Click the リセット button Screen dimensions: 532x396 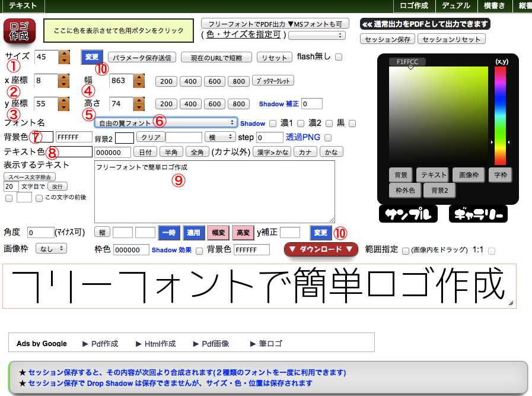click(274, 58)
